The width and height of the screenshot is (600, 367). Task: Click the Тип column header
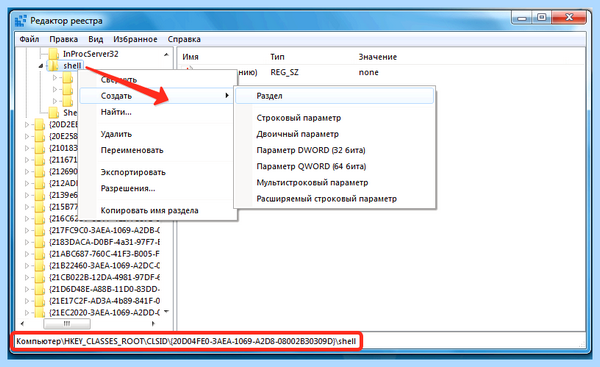[x=277, y=57]
